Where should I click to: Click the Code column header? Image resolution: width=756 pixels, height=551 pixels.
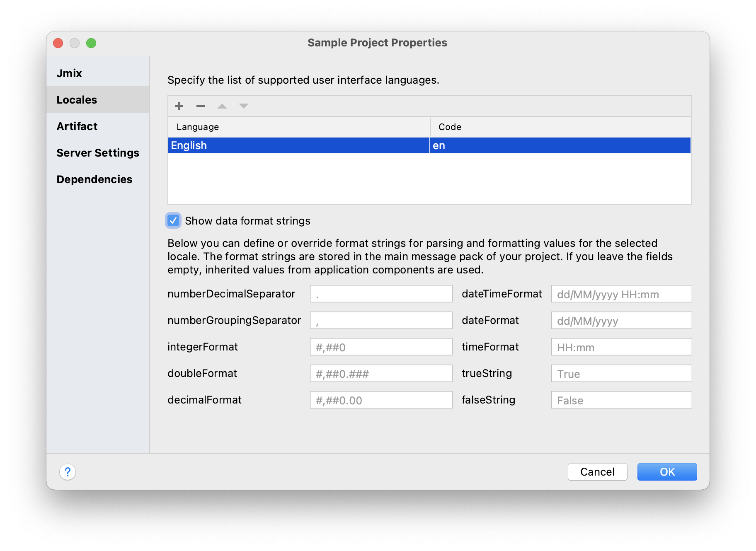point(561,127)
